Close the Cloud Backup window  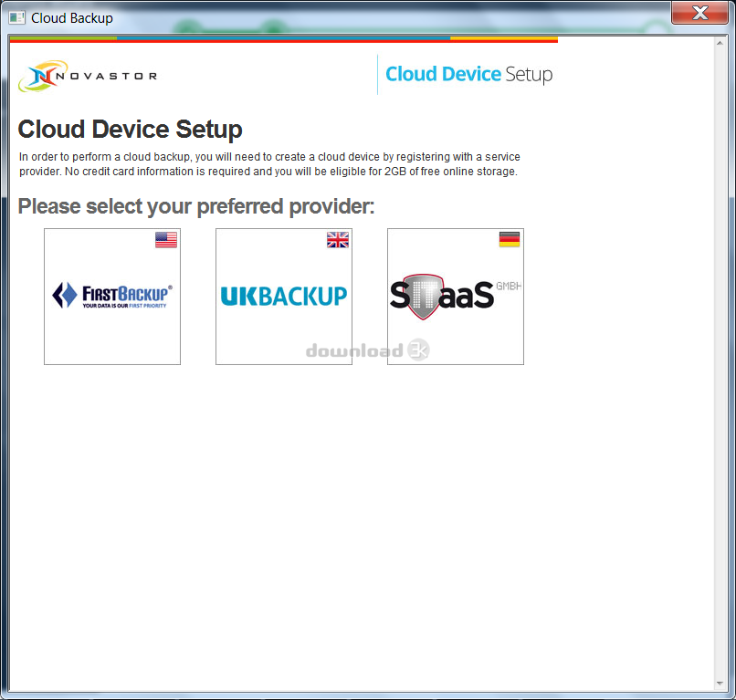(699, 13)
